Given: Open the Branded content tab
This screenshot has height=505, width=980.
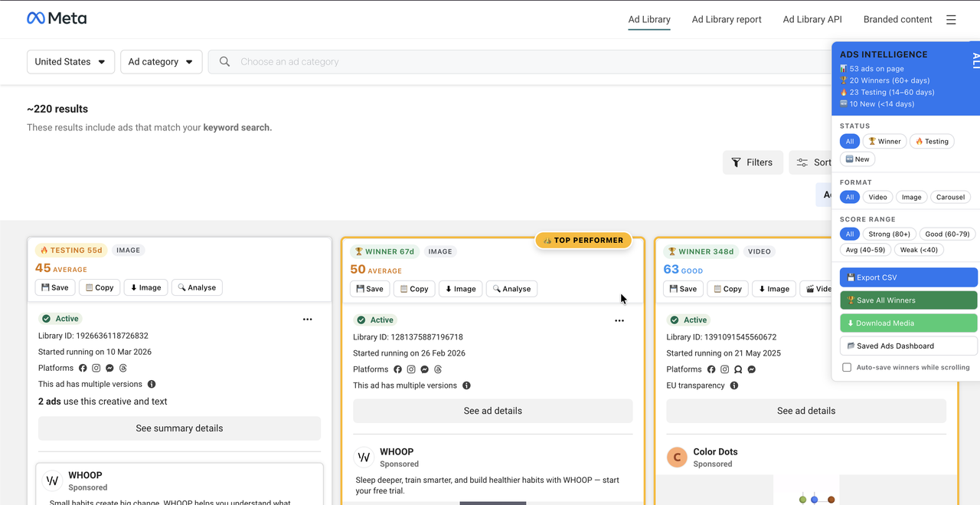Looking at the screenshot, I should 898,19.
